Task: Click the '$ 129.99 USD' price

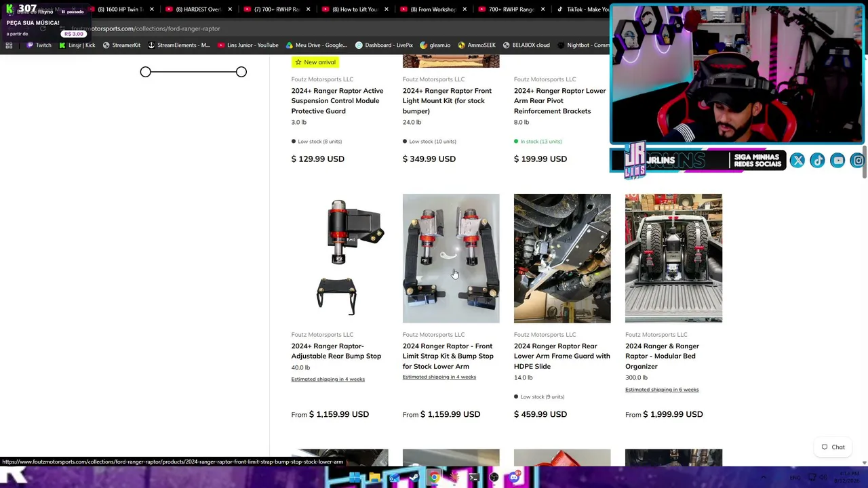Action: click(318, 159)
